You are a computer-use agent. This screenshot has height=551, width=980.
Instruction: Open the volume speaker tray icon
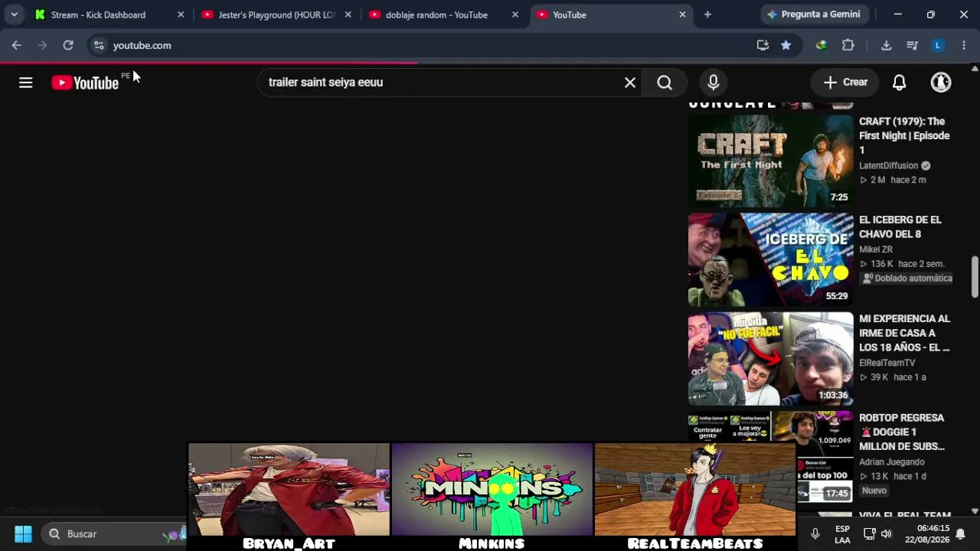click(887, 534)
